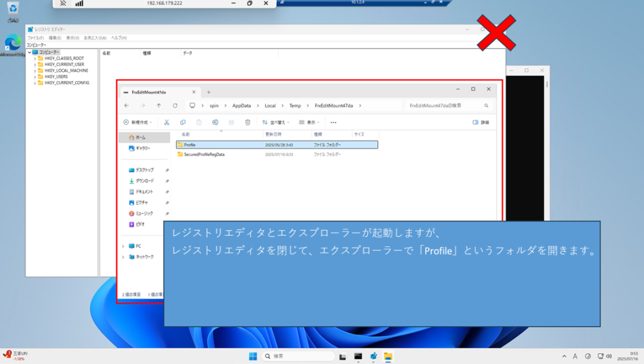The width and height of the screenshot is (644, 364).
Task: Close the FrxEditMount47da tab
Action: [194, 92]
